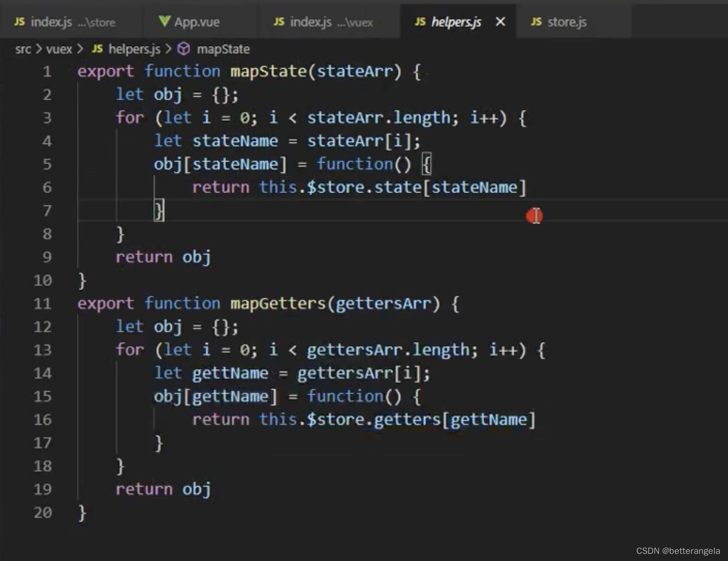Click 'this.$store.state[stateName]' on line 6
This screenshot has width=728, height=561.
[x=393, y=188]
